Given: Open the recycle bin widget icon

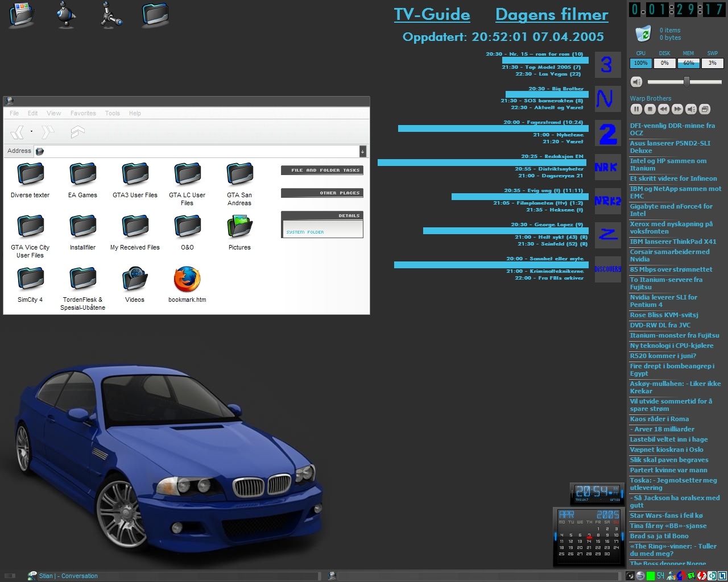Looking at the screenshot, I should click(643, 34).
